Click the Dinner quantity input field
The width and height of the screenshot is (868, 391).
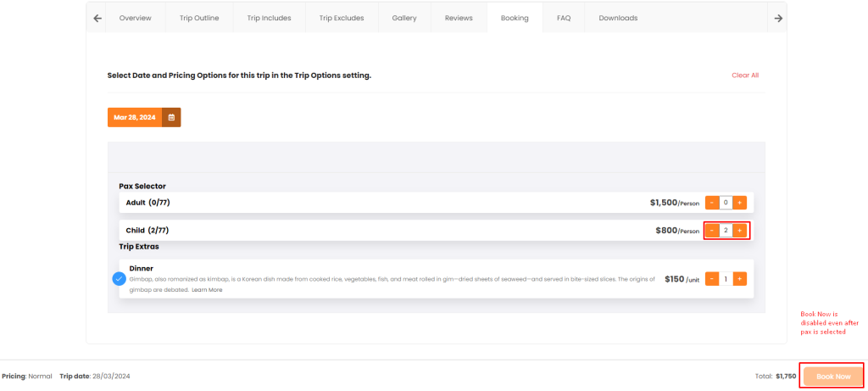[726, 279]
